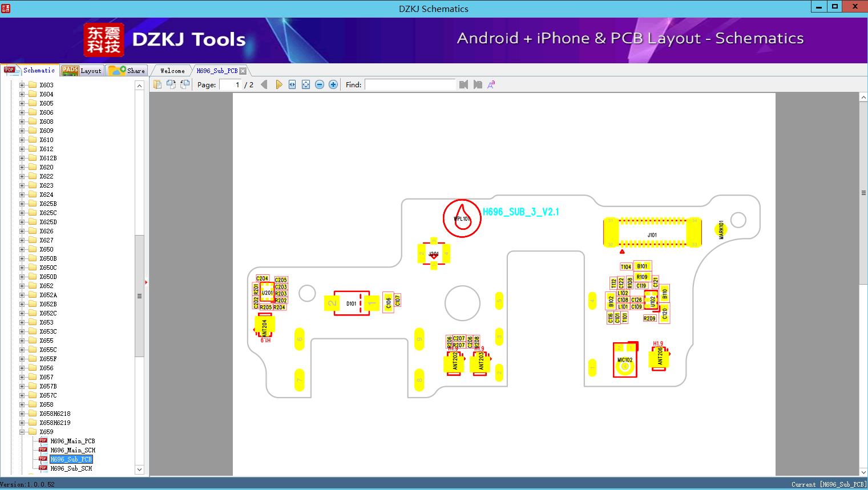Click the X624 folder icon

tap(33, 195)
